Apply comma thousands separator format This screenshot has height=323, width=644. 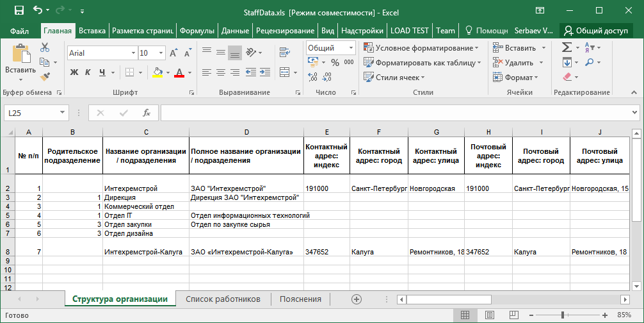click(x=349, y=62)
